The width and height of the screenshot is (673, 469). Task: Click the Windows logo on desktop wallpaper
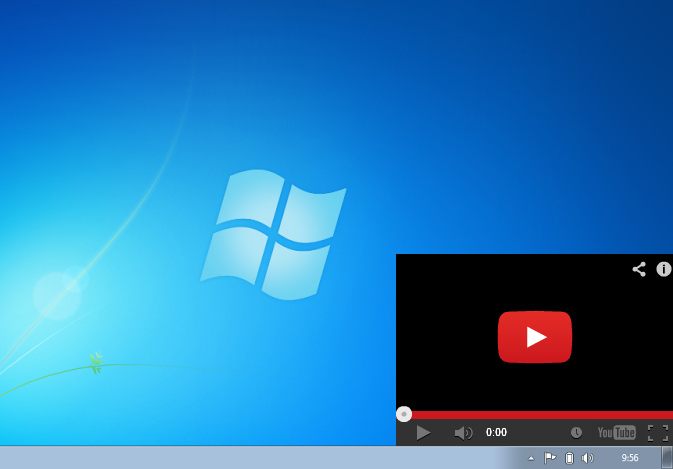click(x=272, y=234)
